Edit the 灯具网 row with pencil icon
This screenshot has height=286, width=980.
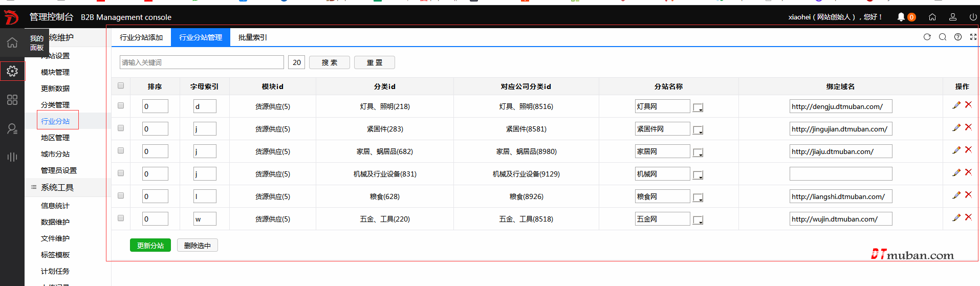click(x=956, y=105)
